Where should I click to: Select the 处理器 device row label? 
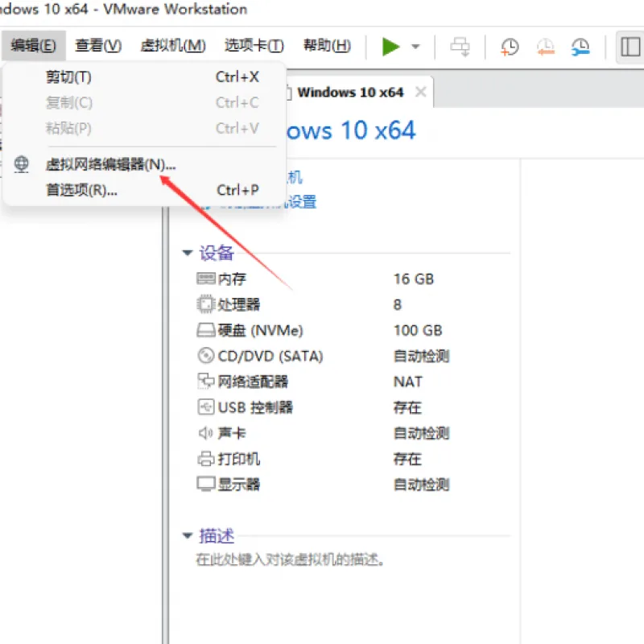coord(239,304)
